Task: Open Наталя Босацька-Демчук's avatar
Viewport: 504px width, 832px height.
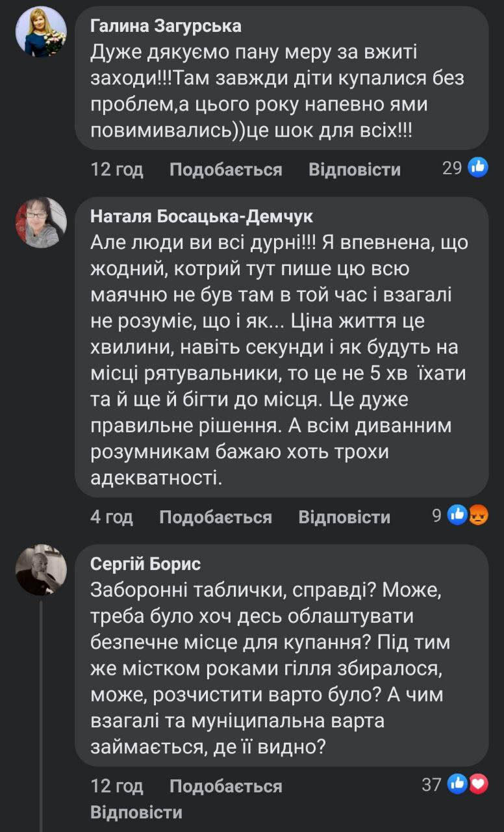Action: (x=41, y=223)
